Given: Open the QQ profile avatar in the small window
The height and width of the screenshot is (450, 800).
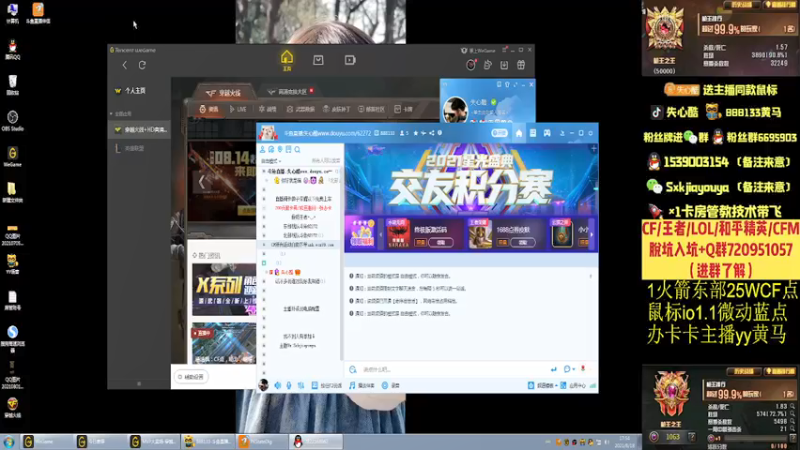Looking at the screenshot, I should point(454,109).
